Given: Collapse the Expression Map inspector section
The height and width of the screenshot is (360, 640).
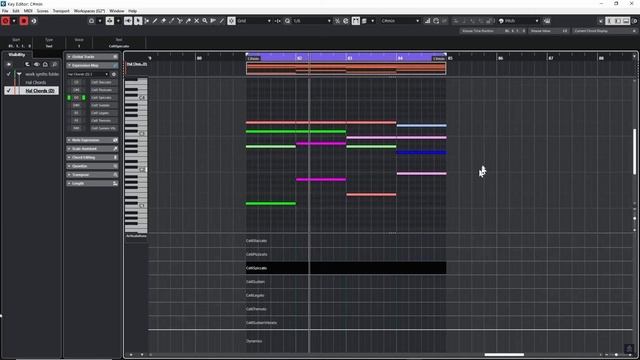Looking at the screenshot, I should pyautogui.click(x=92, y=65).
